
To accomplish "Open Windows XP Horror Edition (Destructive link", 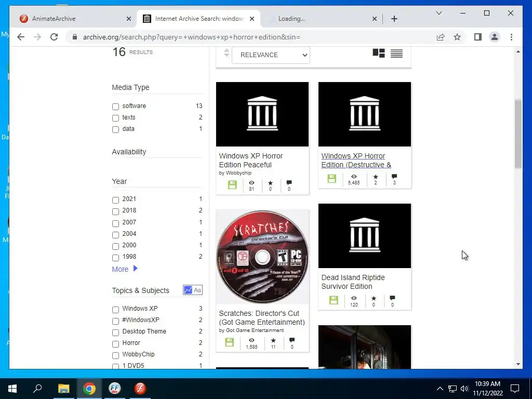I will pos(356,160).
